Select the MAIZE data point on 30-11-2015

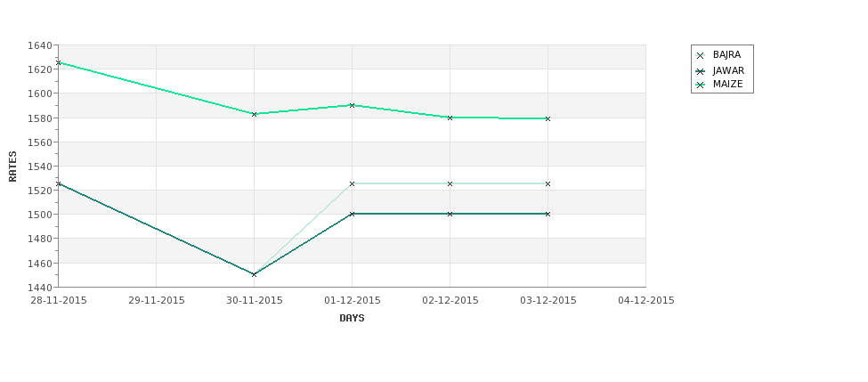click(254, 114)
